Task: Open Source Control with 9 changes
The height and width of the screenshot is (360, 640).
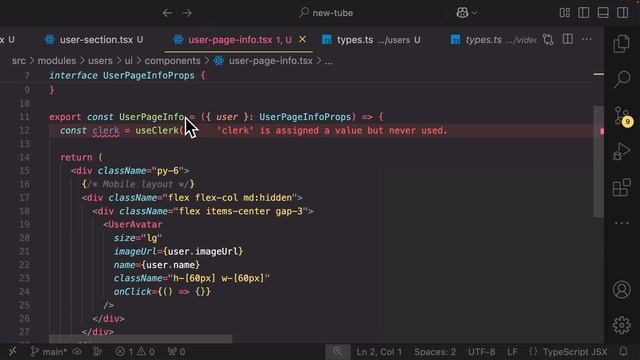Action: (622, 116)
